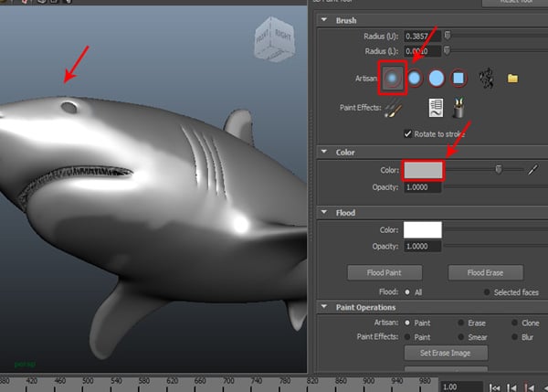Pick the Paint Effects brush icon
Image resolution: width=548 pixels, height=392 pixels.
click(393, 108)
